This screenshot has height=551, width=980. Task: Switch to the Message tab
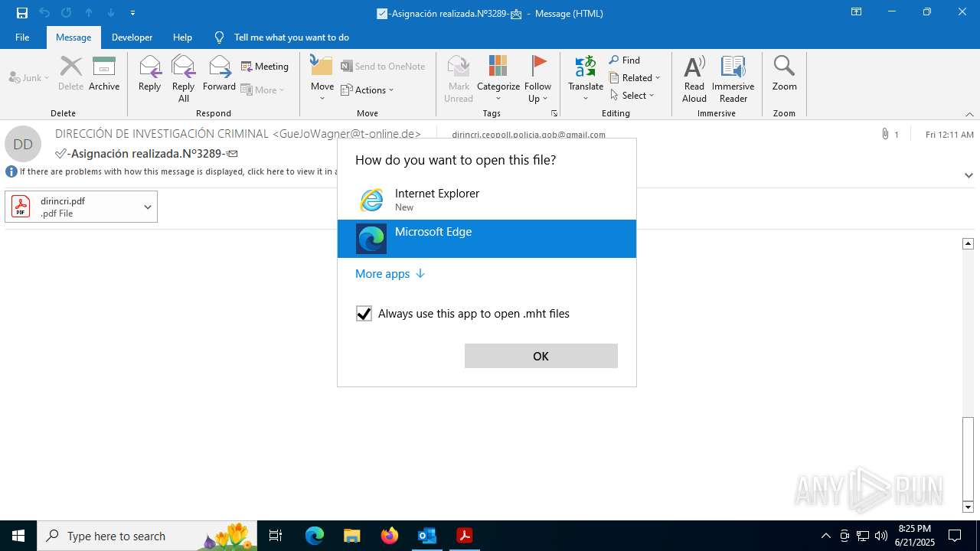[x=73, y=37]
